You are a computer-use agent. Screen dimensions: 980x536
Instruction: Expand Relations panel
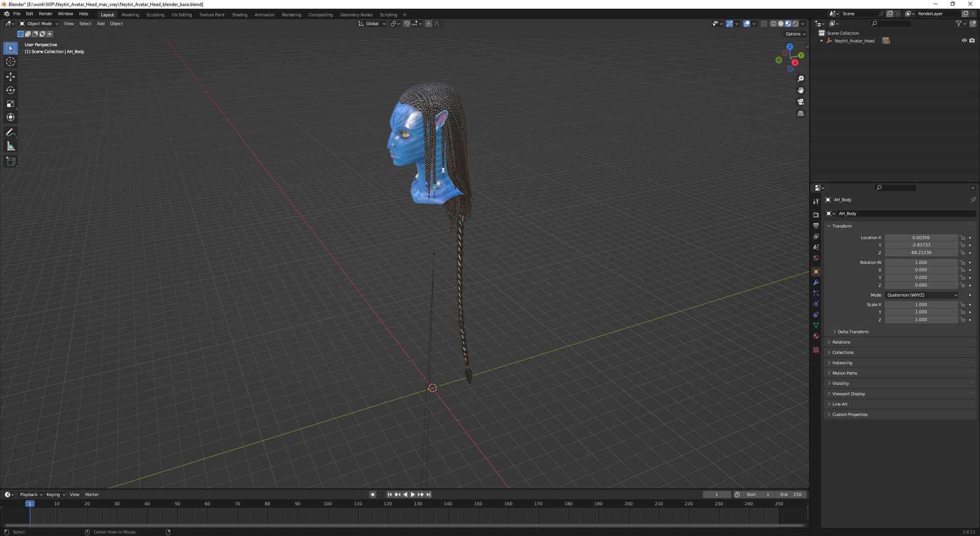(829, 342)
